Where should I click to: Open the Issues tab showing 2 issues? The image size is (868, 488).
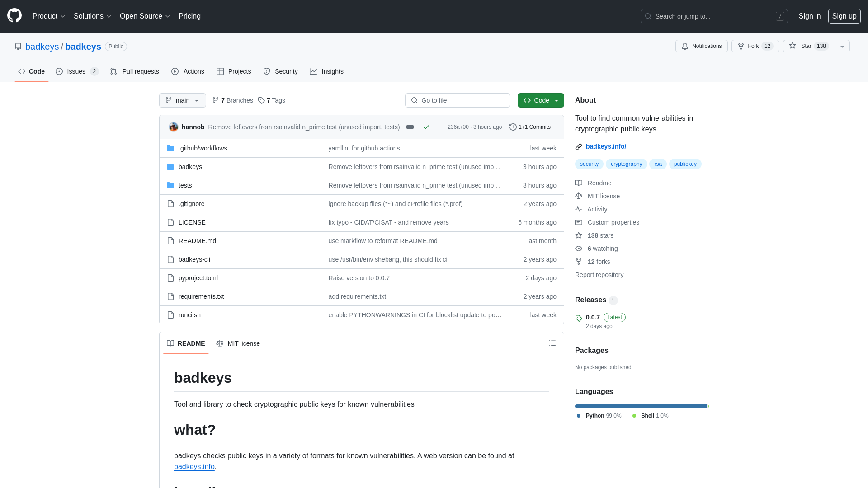pyautogui.click(x=76, y=71)
